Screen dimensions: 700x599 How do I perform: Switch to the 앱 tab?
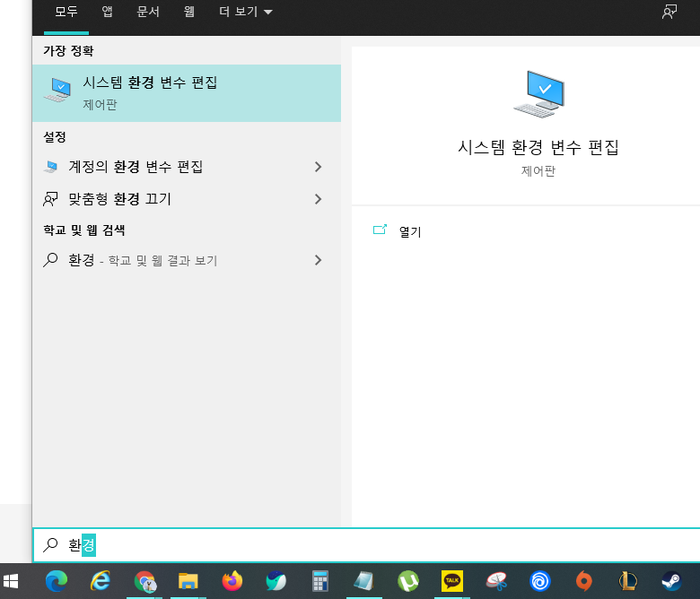[107, 12]
